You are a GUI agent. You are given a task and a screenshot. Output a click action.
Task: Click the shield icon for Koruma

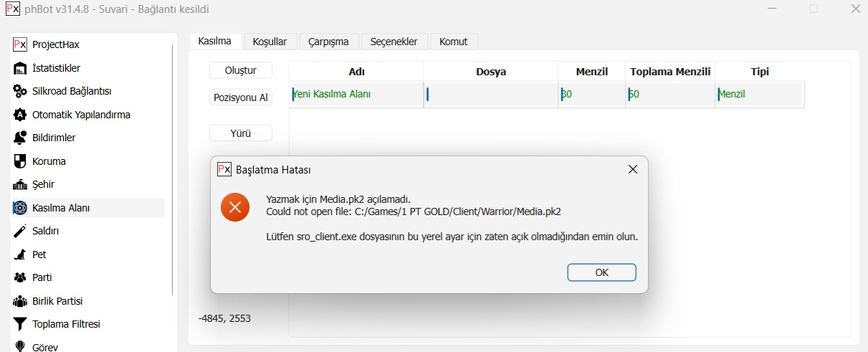(20, 161)
